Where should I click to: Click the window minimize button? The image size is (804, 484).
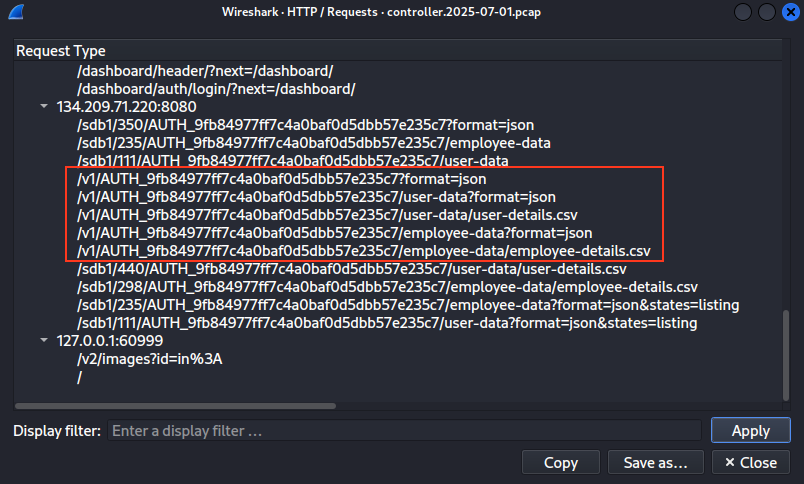click(742, 12)
